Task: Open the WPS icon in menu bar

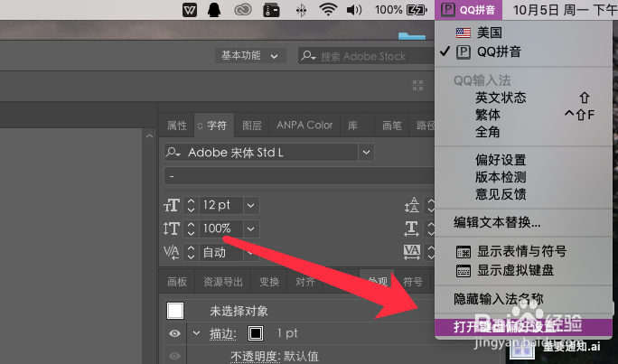Action: (190, 10)
